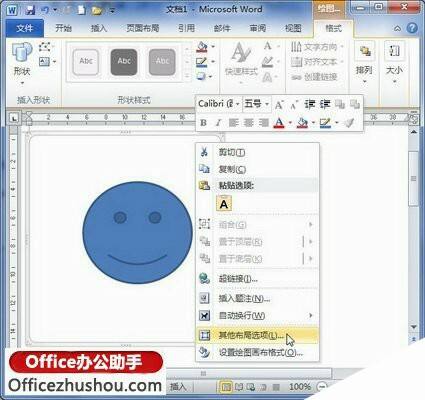Image resolution: width=425 pixels, height=400 pixels.
Task: Click the Shape Fill bucket icon in ribbon
Action: (x=202, y=47)
